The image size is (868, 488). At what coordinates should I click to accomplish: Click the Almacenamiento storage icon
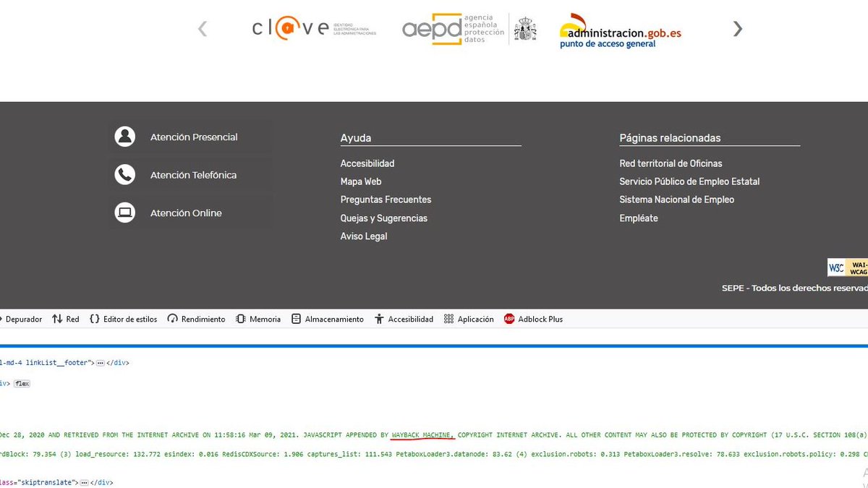click(x=296, y=319)
